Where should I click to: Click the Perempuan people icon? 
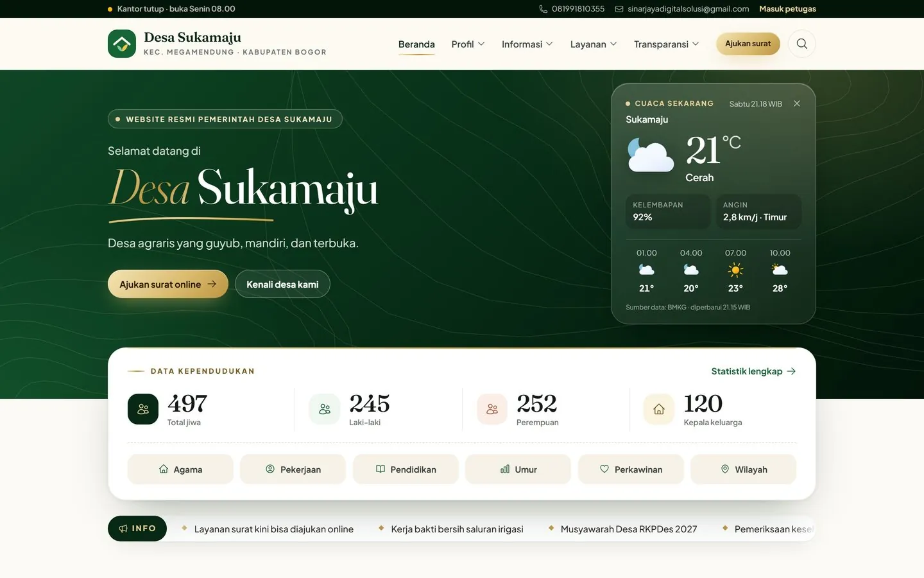[492, 409]
